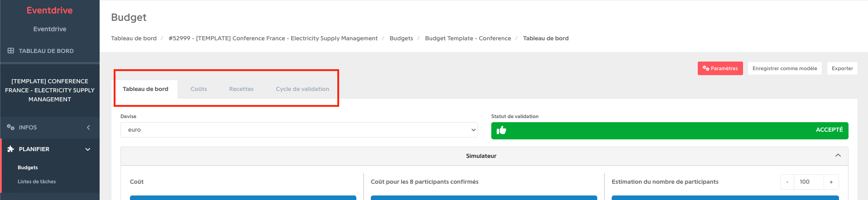The image size is (868, 200).
Task: Collapse the Simulateur panel with the chevron
Action: pos(838,155)
